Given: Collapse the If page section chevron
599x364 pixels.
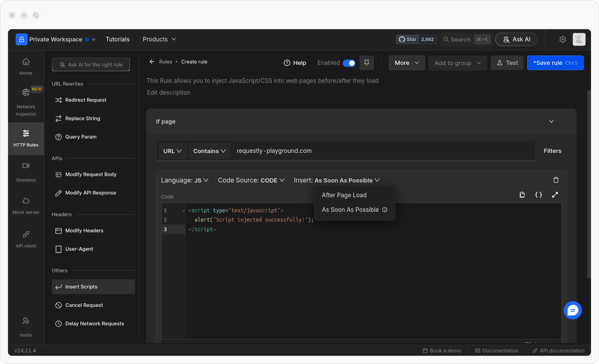Looking at the screenshot, I should point(551,121).
